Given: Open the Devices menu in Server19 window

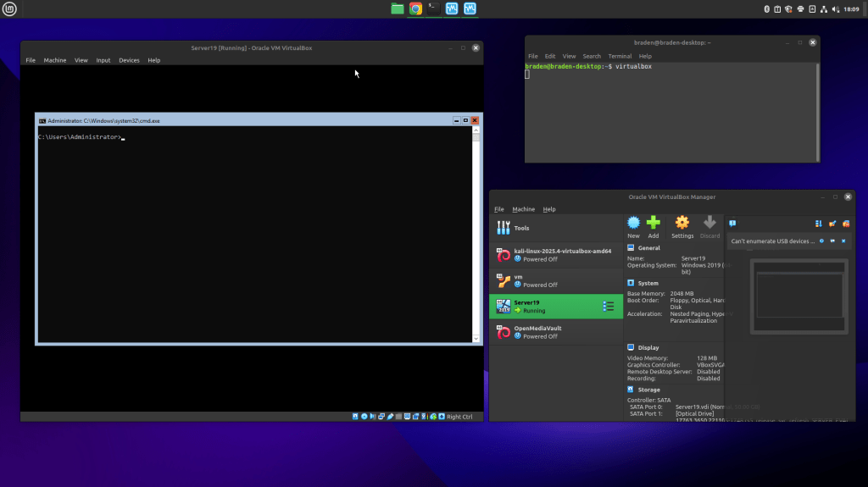Looking at the screenshot, I should [129, 60].
